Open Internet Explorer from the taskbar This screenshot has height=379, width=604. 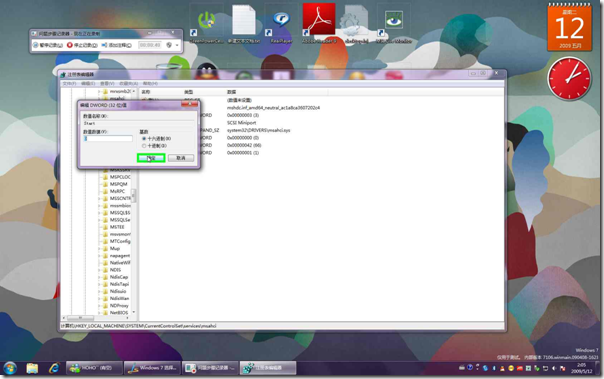tap(54, 368)
